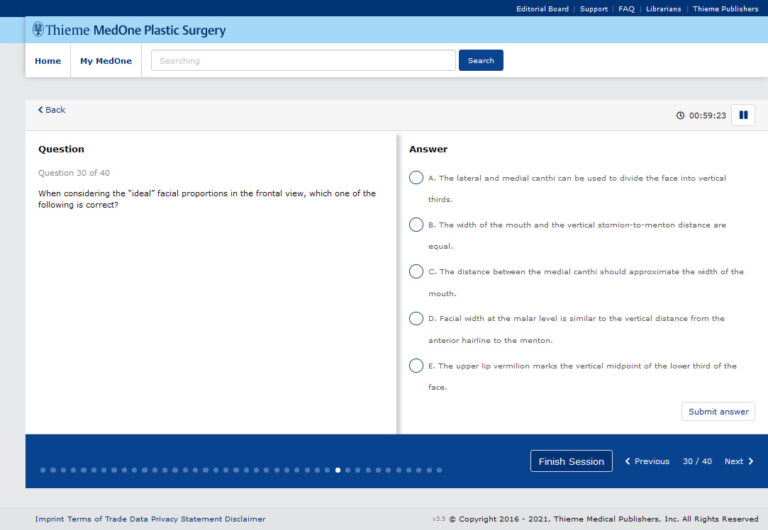Viewport: 768px width, 530px height.
Task: Click the blue Search button
Action: click(x=481, y=61)
